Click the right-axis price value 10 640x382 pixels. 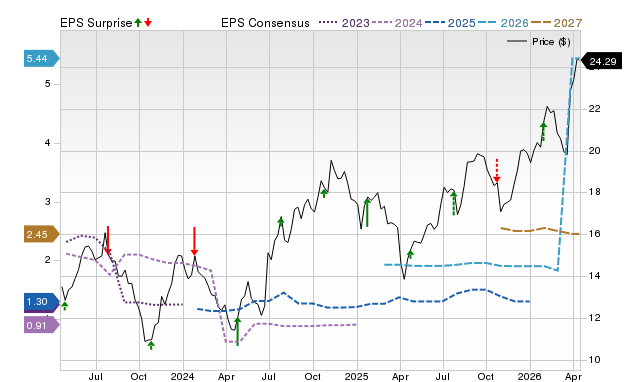click(595, 360)
